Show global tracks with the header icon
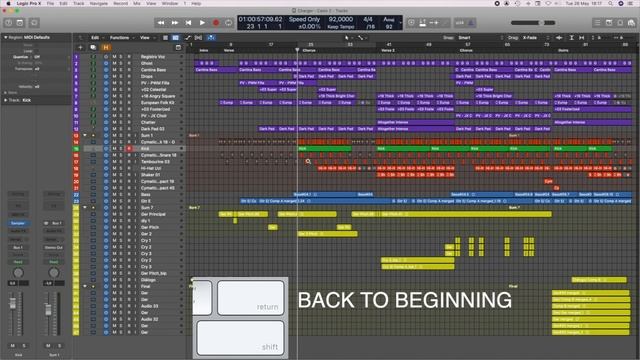 pos(178,47)
